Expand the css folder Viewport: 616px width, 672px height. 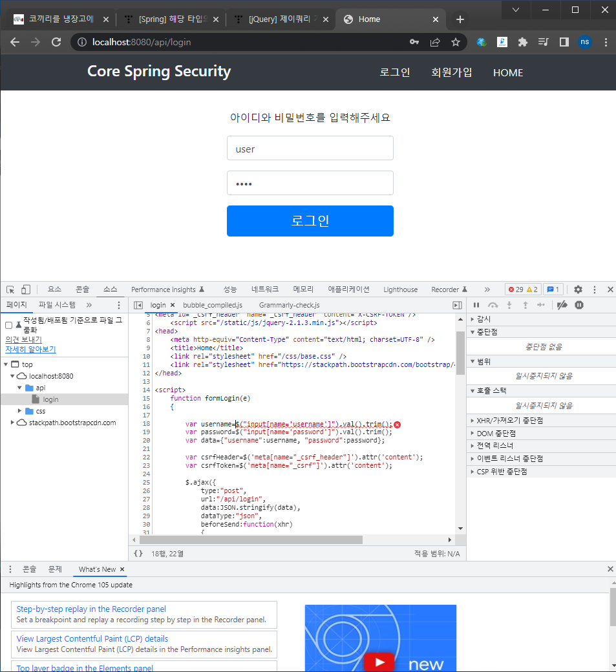tap(19, 410)
